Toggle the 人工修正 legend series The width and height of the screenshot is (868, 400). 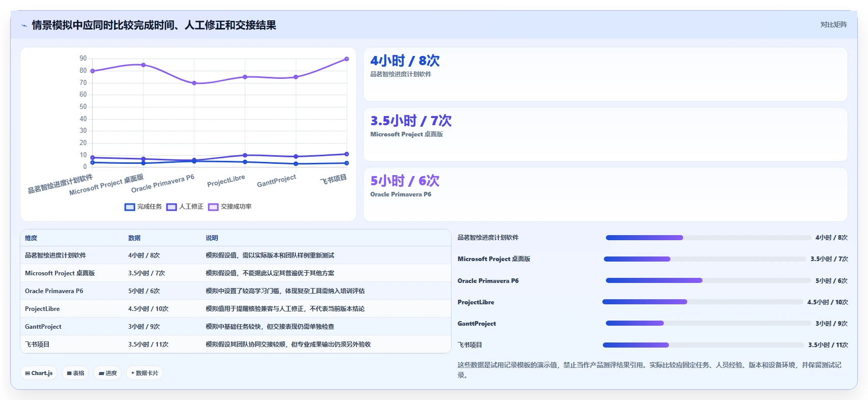[185, 207]
